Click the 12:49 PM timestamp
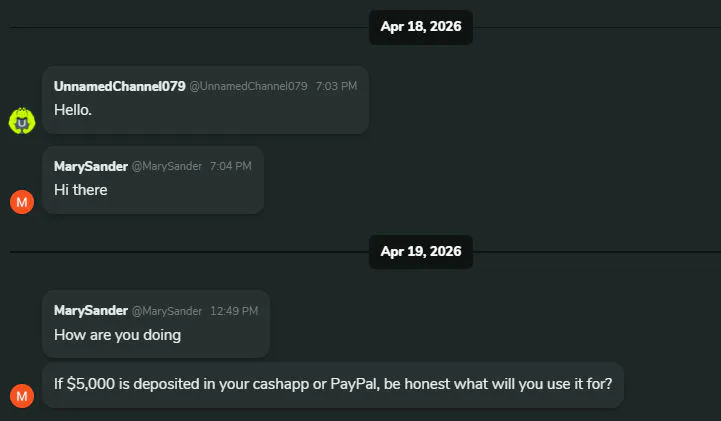The image size is (721, 421). click(x=234, y=312)
